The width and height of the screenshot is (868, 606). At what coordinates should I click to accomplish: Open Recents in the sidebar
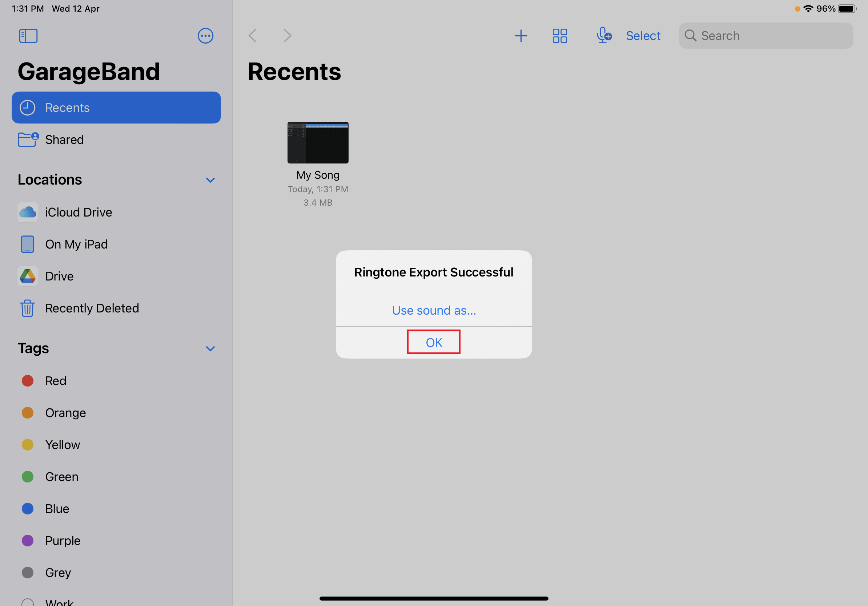116,108
